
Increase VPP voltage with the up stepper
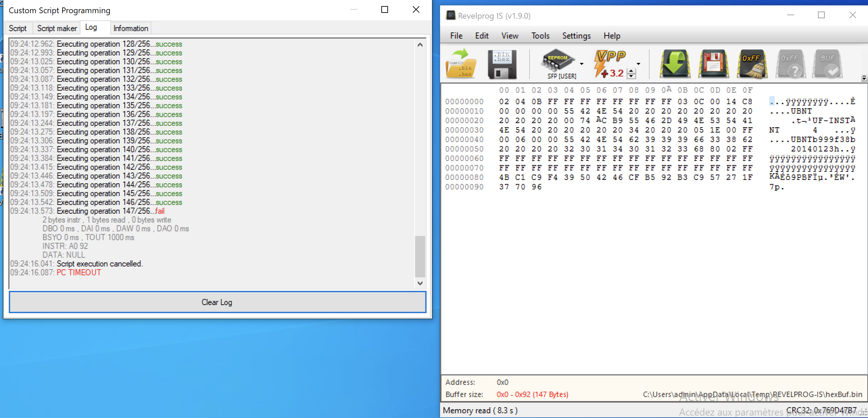(631, 71)
